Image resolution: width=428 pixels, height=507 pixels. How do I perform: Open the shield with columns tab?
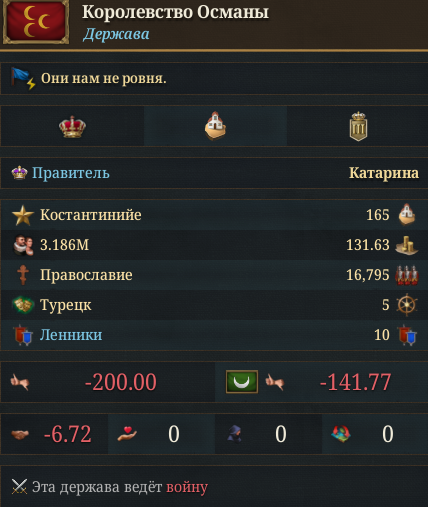[358, 126]
